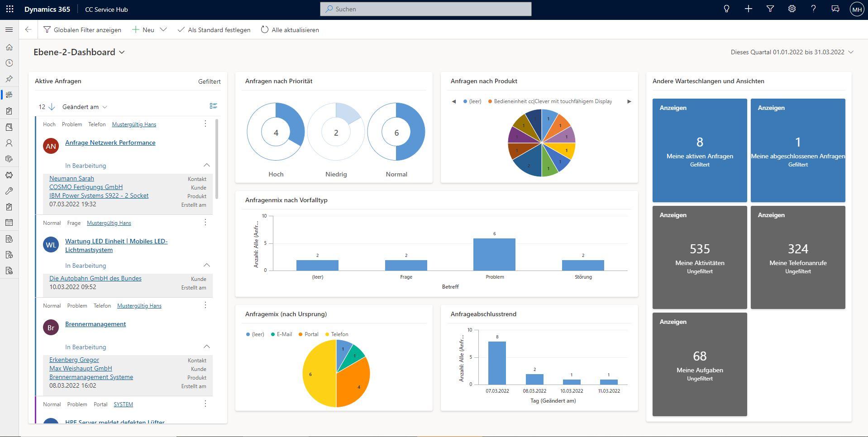The image size is (868, 437).
Task: Collapse details of Brennermanagement card
Action: pyautogui.click(x=206, y=347)
